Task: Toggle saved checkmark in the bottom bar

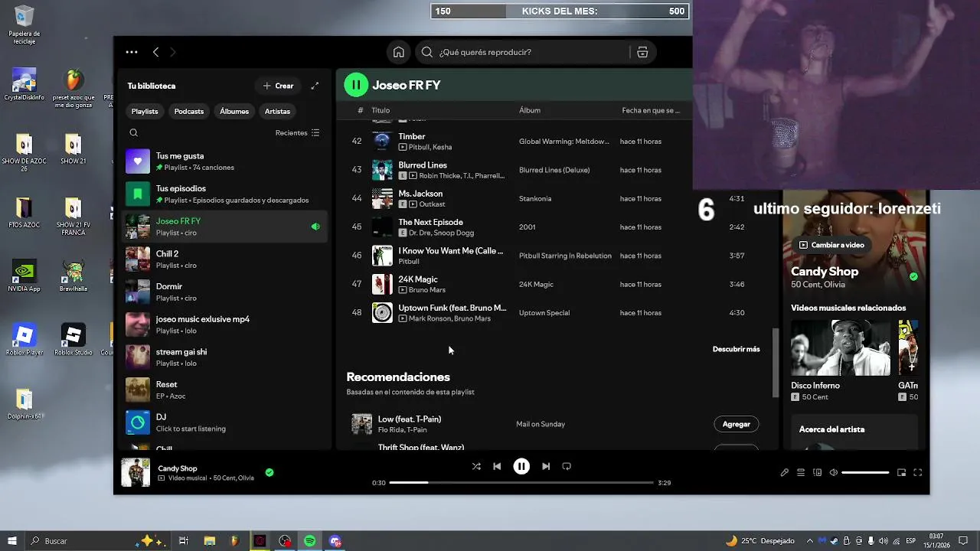Action: point(269,472)
